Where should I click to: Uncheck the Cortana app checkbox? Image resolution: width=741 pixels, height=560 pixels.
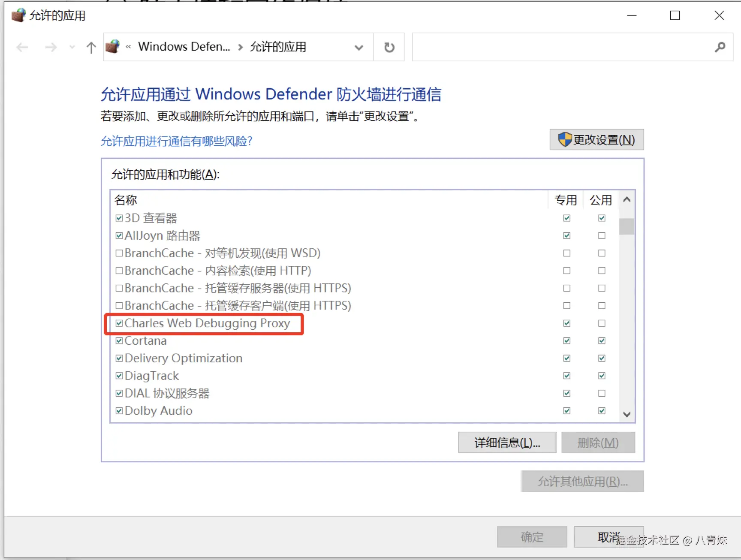pos(119,340)
